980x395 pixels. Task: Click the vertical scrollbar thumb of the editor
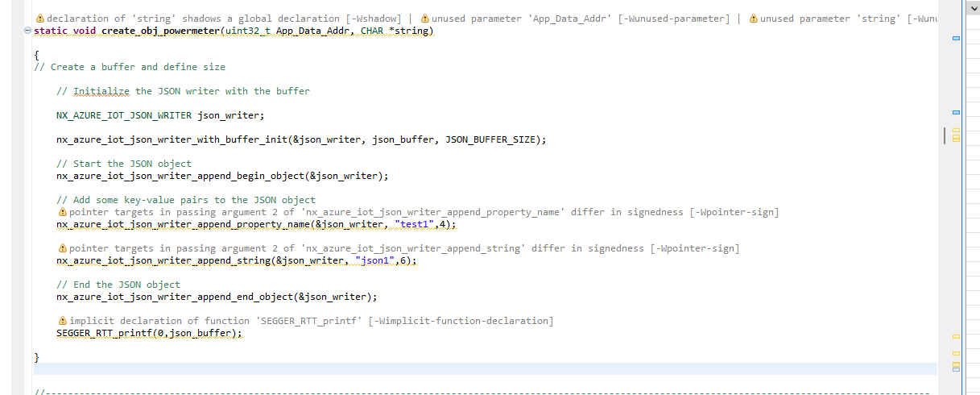pyautogui.click(x=943, y=135)
